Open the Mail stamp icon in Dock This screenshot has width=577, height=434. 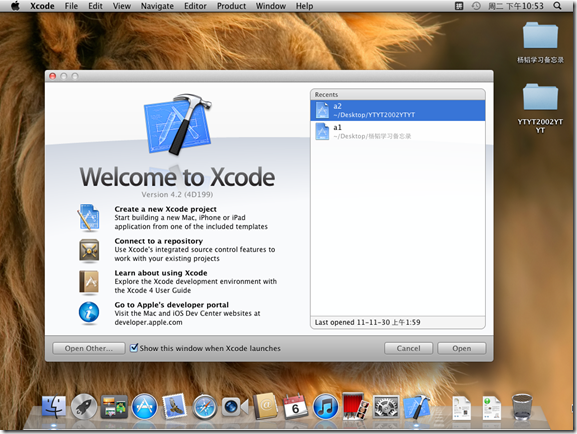[174, 406]
